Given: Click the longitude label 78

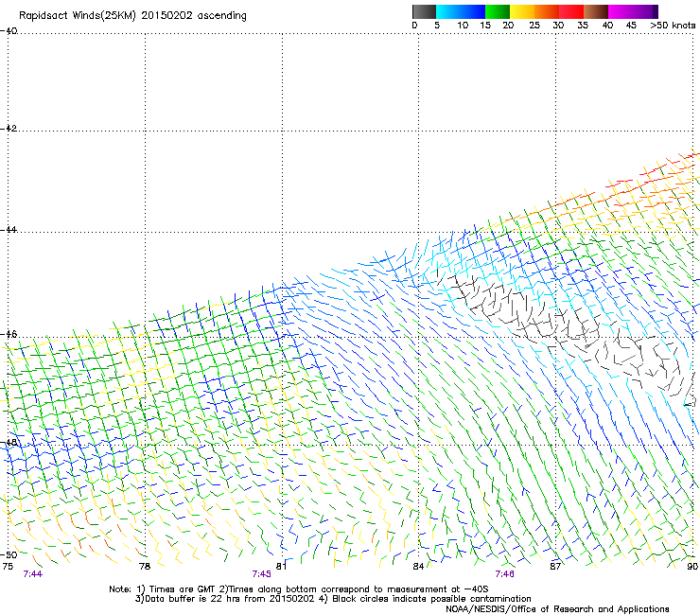Looking at the screenshot, I should click(x=145, y=567).
